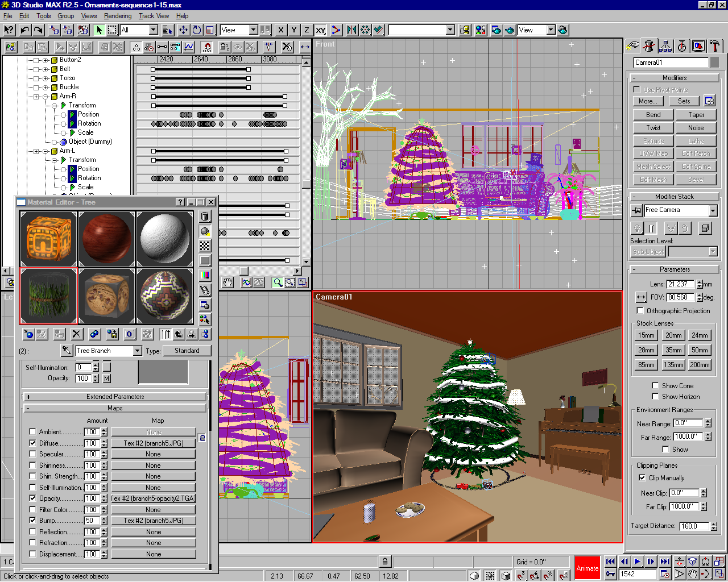Screen dimensions: 728x582
Task: Toggle Key Mode key icon
Action: [610, 575]
